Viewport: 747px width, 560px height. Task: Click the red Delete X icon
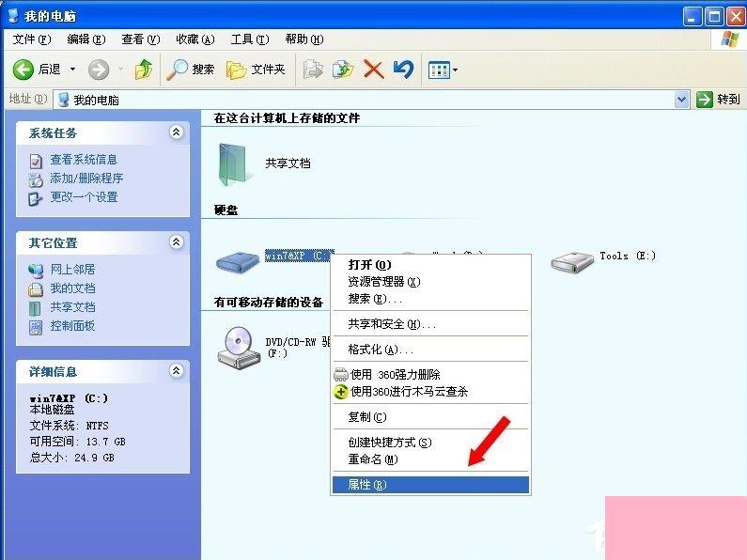[x=374, y=70]
